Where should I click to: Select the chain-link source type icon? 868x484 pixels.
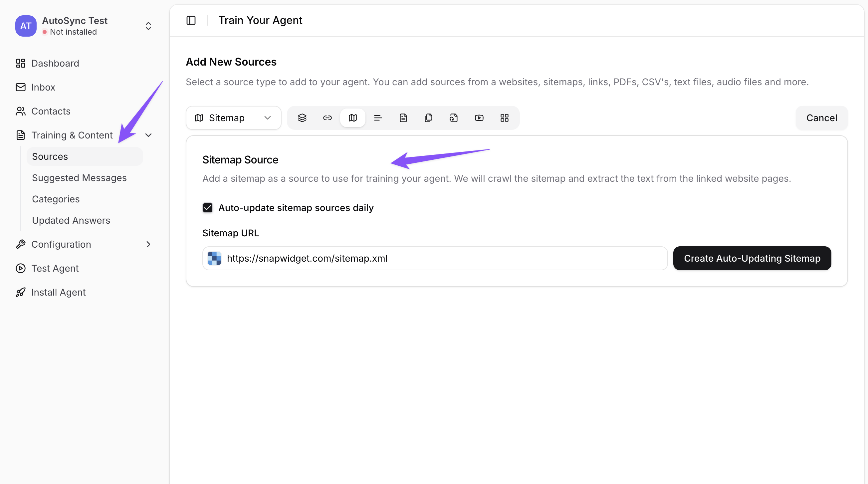[x=327, y=118]
